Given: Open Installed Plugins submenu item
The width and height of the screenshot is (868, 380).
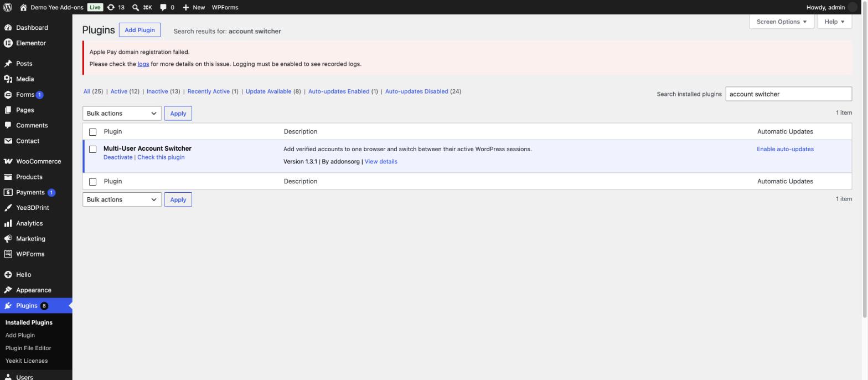Looking at the screenshot, I should pos(29,322).
